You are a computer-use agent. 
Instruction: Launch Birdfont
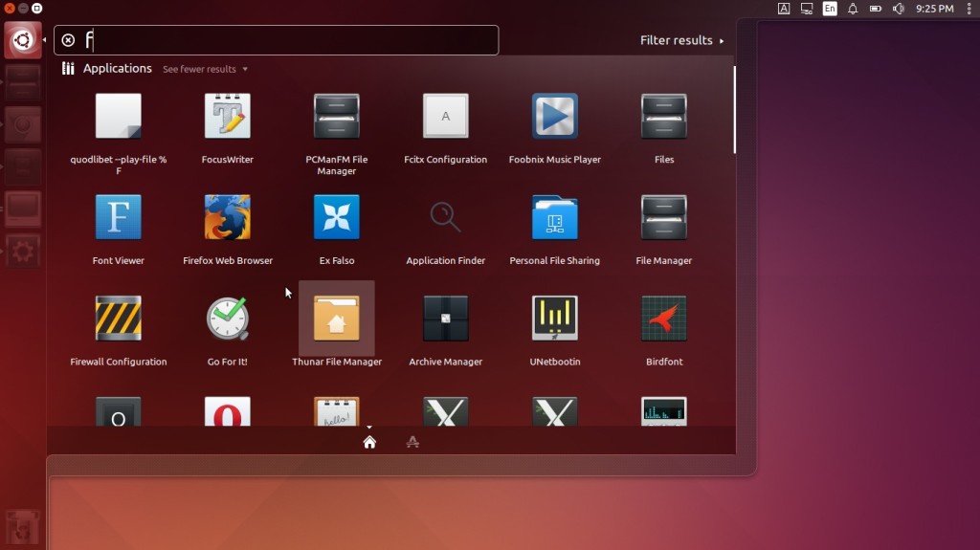pos(664,319)
